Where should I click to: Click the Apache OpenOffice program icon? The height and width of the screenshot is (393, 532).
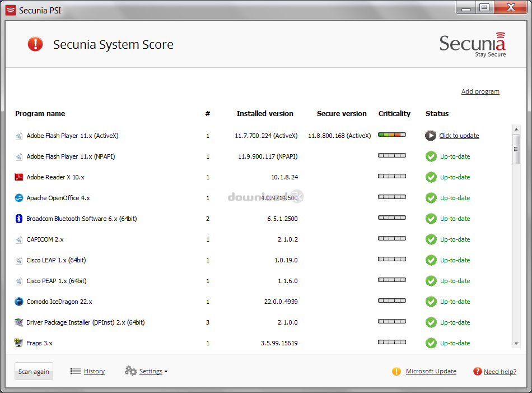(x=19, y=198)
